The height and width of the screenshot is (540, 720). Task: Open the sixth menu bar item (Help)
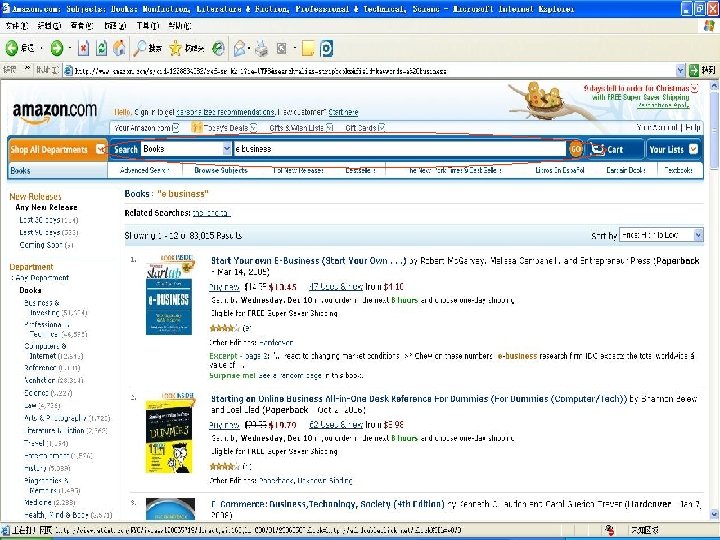click(179, 26)
